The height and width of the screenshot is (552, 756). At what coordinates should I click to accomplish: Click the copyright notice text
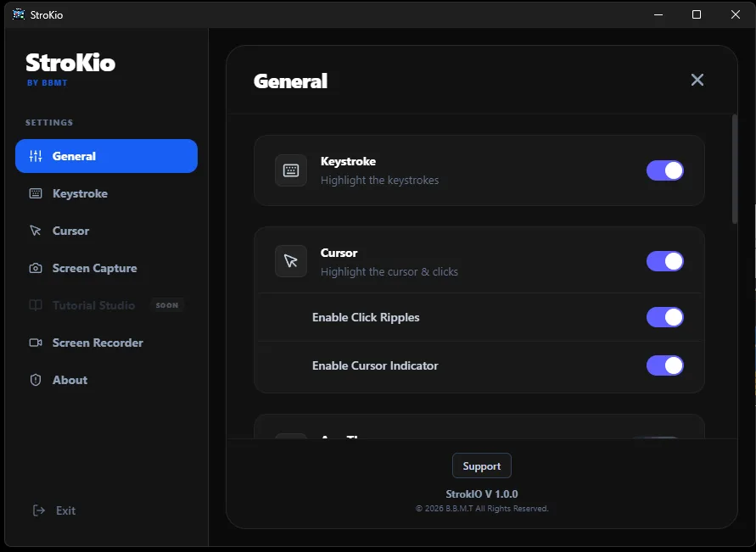click(x=482, y=509)
